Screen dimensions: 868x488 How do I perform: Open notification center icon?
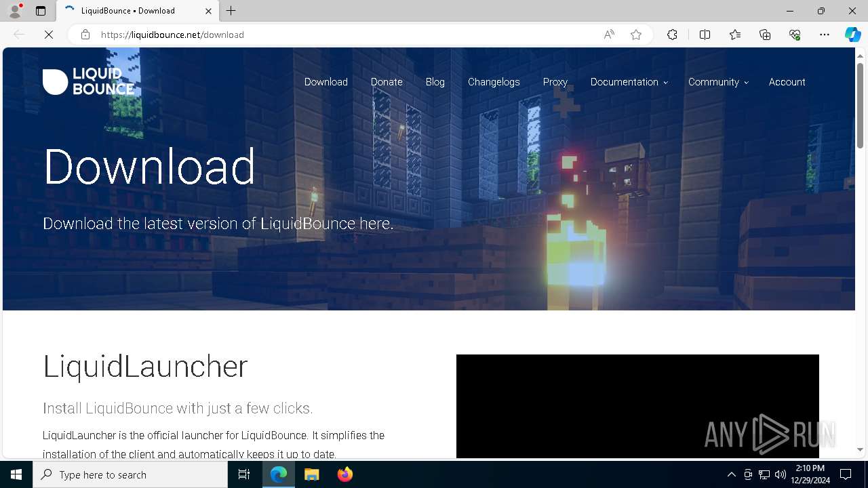[x=846, y=474]
